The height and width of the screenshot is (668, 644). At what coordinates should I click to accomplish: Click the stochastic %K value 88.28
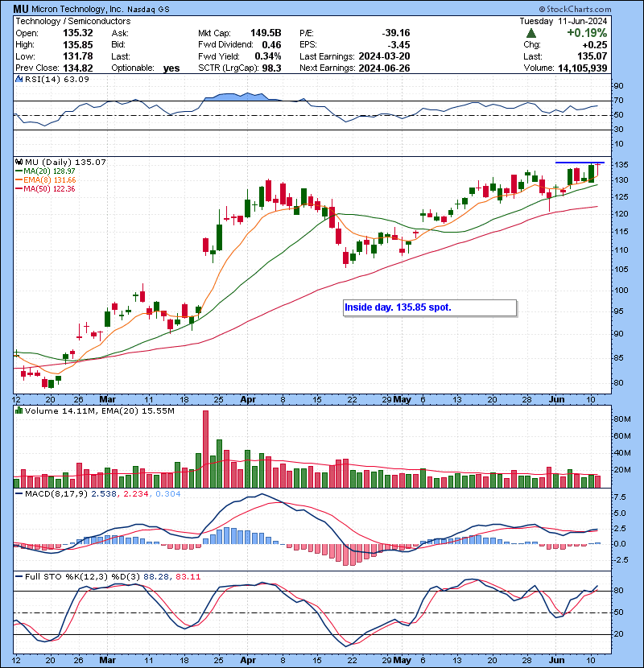pos(156,577)
